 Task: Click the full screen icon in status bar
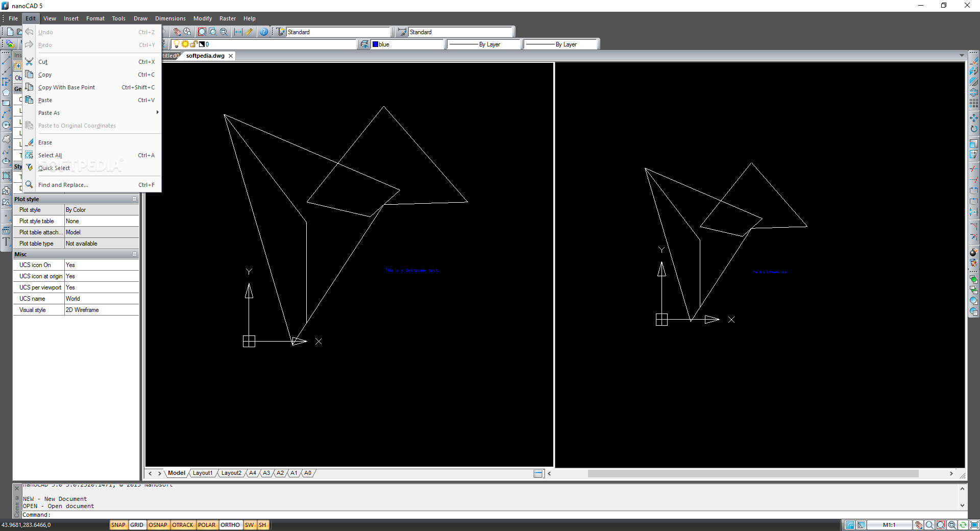tap(974, 525)
